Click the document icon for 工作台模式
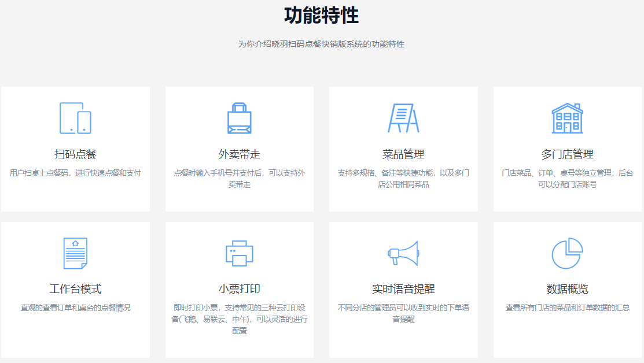The width and height of the screenshot is (644, 363). [75, 253]
